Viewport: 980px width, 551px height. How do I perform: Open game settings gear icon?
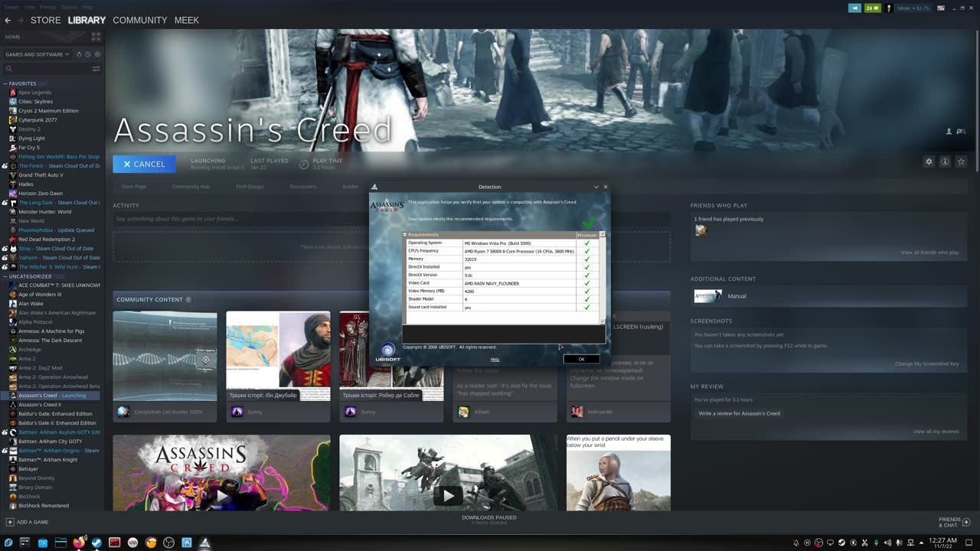point(929,161)
